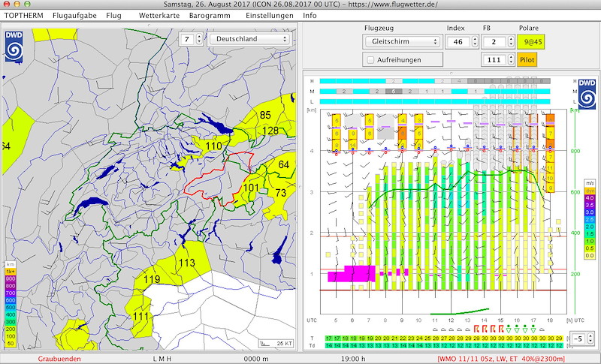The image size is (601, 364).
Task: Click the Index value field 46
Action: [458, 42]
